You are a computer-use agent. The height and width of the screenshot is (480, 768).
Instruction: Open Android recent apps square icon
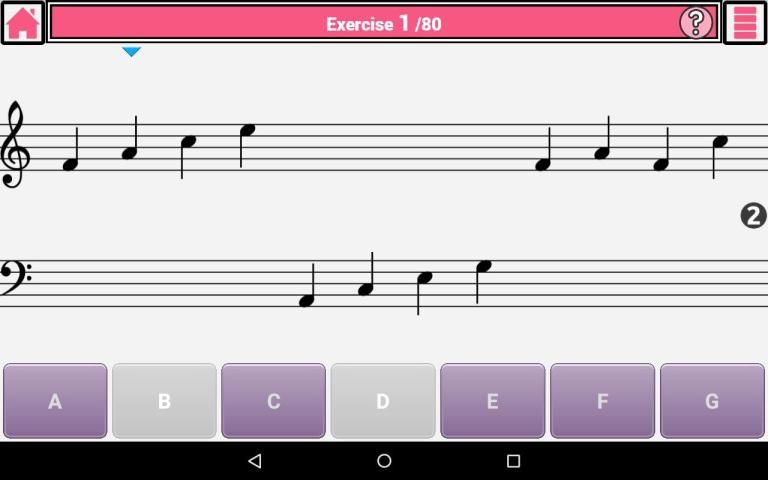pyautogui.click(x=513, y=460)
